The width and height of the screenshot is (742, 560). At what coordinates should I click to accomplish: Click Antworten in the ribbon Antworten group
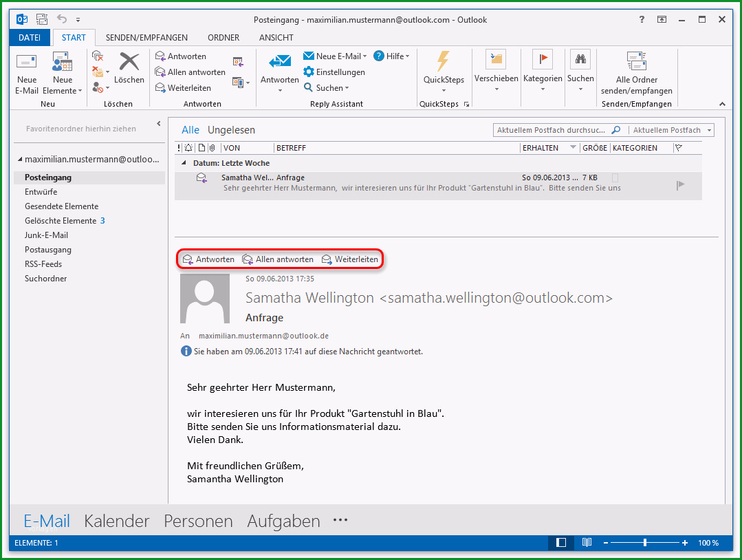pyautogui.click(x=181, y=56)
